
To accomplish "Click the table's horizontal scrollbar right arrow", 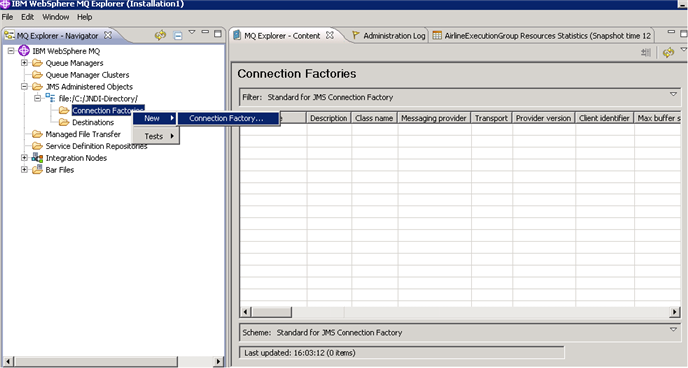I will click(x=674, y=312).
